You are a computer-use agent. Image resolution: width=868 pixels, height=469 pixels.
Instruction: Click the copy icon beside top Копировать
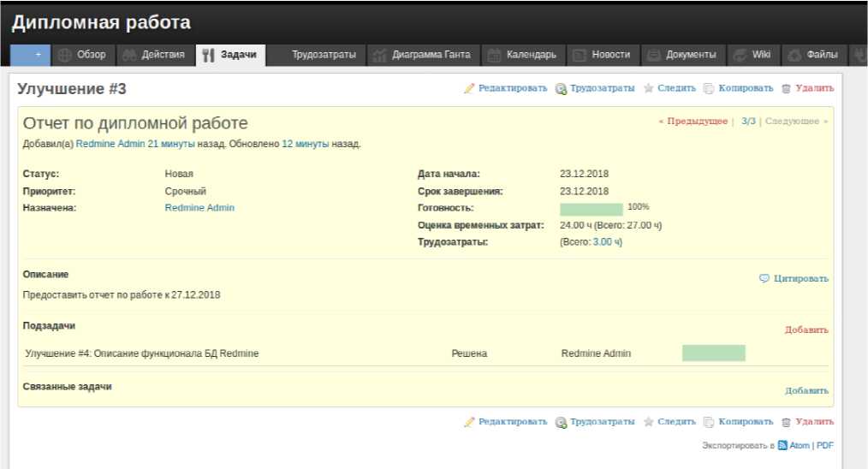pyautogui.click(x=709, y=88)
